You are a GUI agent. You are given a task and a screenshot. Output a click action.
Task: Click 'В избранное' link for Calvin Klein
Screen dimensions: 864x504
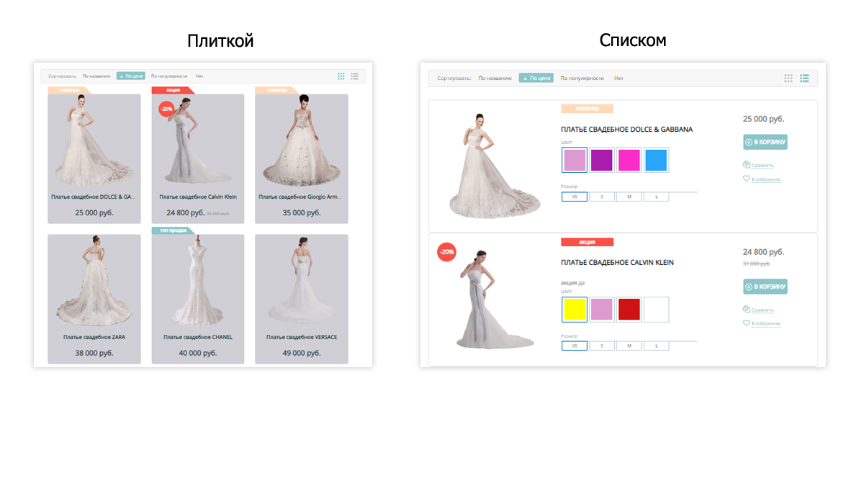pos(766,324)
